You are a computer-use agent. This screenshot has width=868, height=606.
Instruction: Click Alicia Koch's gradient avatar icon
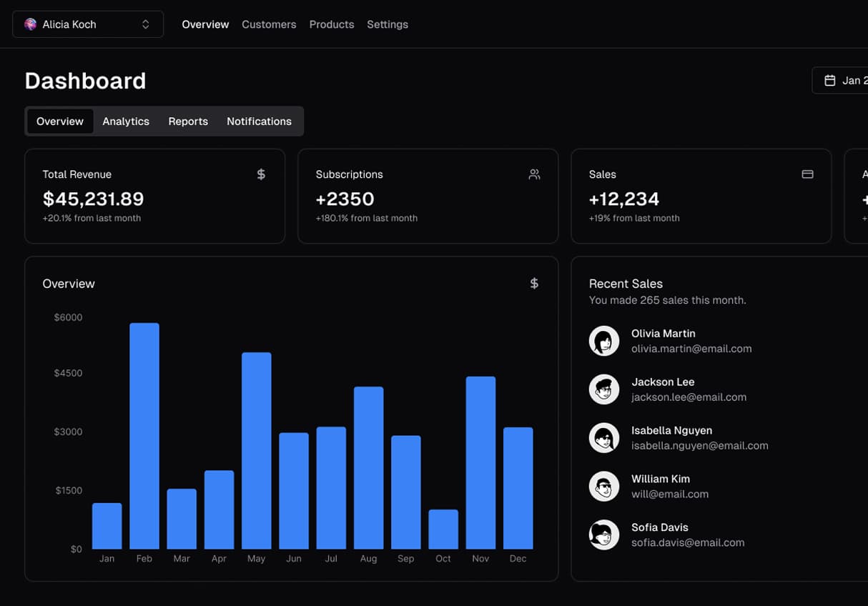click(x=30, y=24)
